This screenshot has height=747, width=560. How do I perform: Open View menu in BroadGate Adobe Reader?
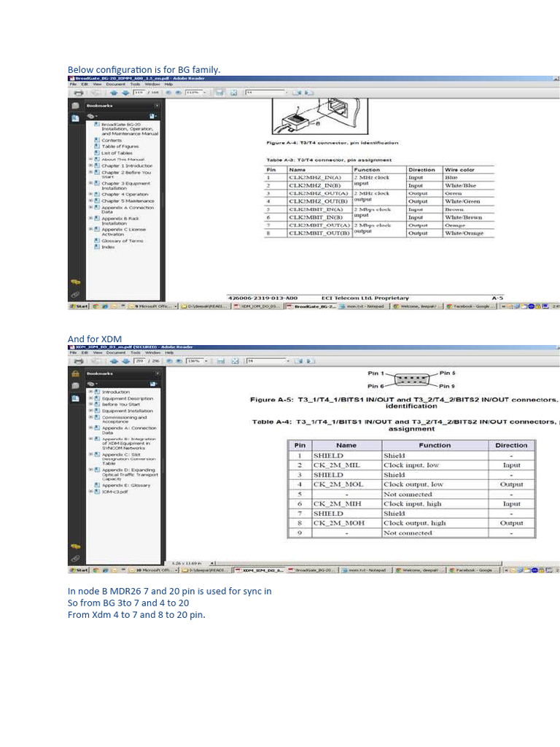pos(97,85)
